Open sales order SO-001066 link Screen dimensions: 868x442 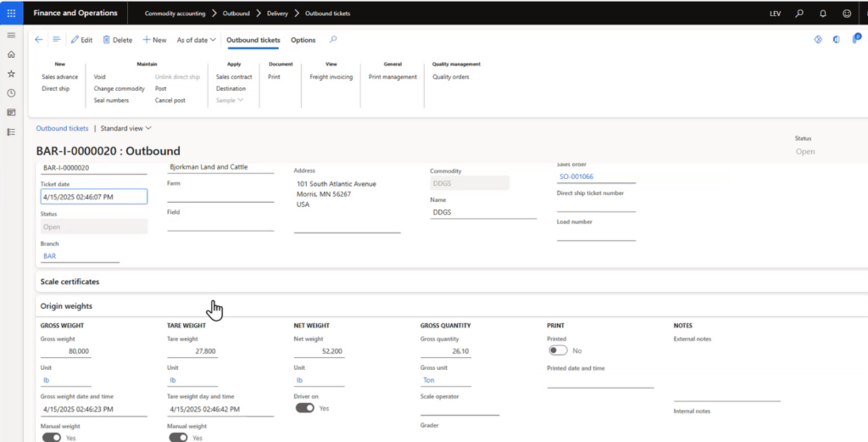[x=576, y=176]
